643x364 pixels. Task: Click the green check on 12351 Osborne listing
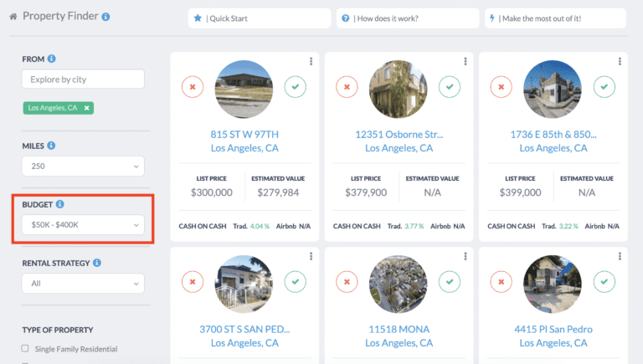tap(450, 86)
